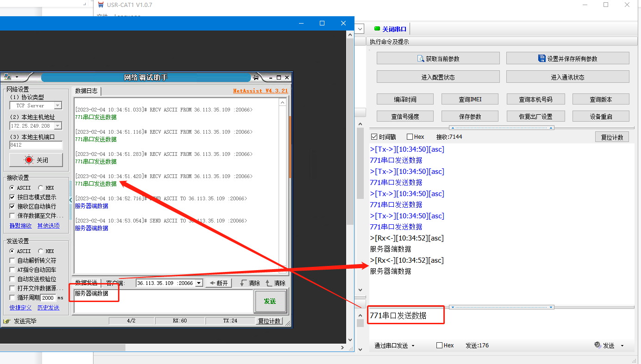The width and height of the screenshot is (641, 364).
Task: Open the 协议类型 TCP Server dropdown
Action: point(57,106)
